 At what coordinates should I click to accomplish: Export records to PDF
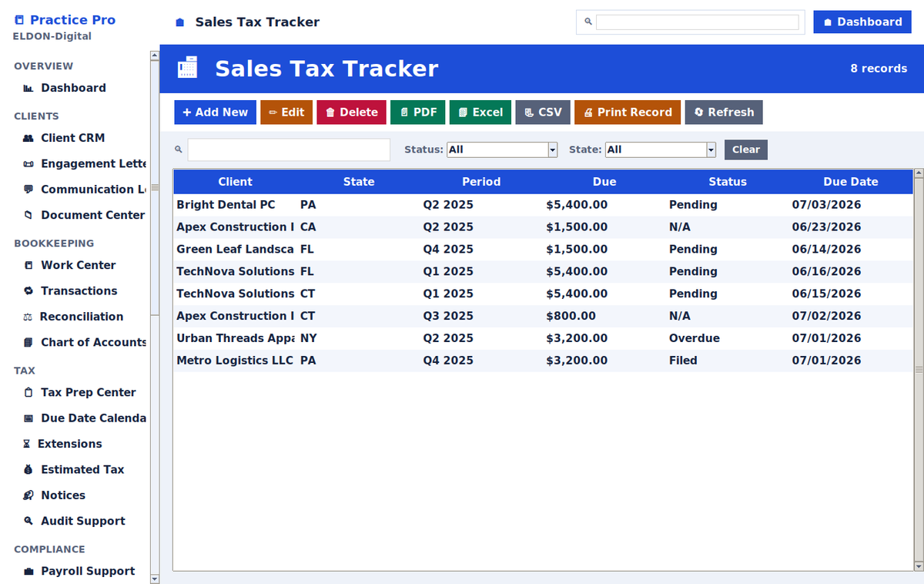pos(418,112)
